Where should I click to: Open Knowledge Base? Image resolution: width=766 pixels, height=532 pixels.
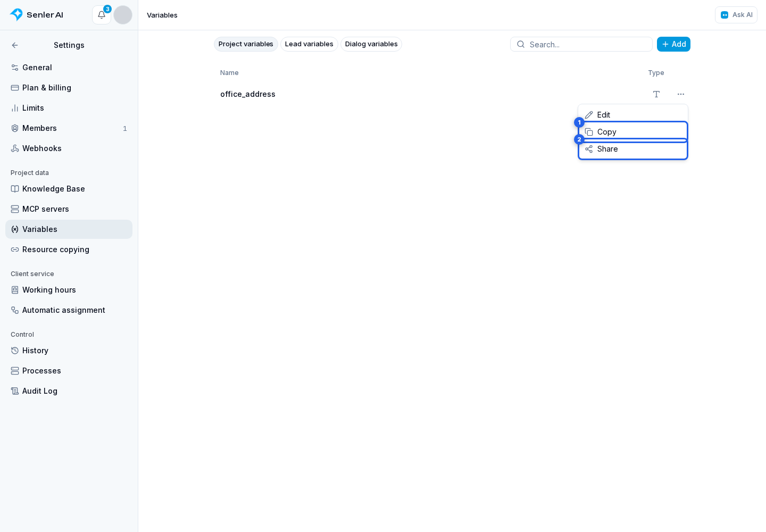click(x=69, y=189)
